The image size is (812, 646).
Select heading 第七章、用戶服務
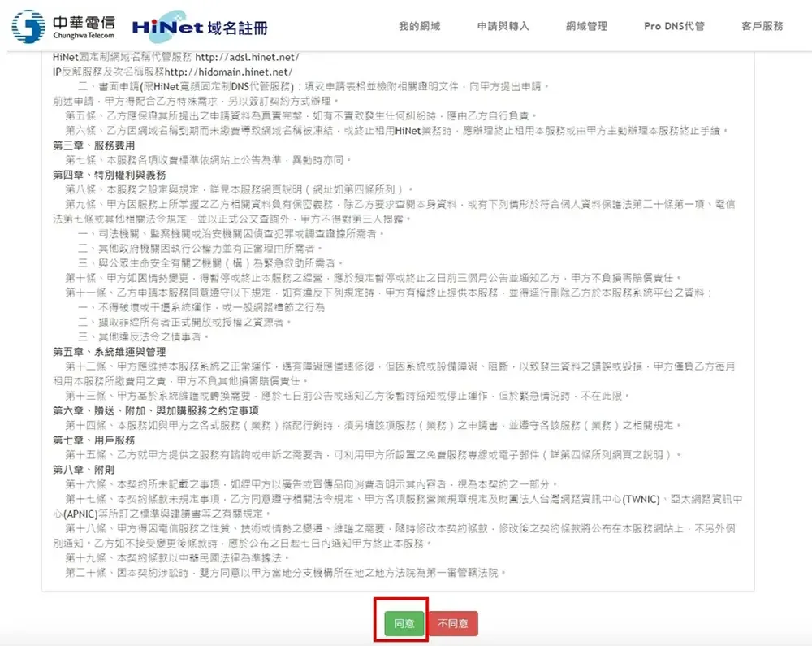(x=93, y=440)
